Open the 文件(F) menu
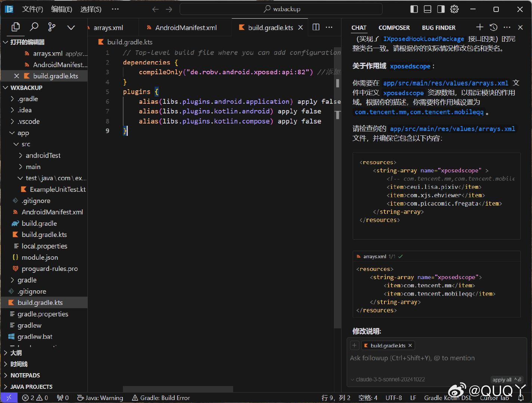Image resolution: width=532 pixels, height=403 pixels. (x=33, y=9)
